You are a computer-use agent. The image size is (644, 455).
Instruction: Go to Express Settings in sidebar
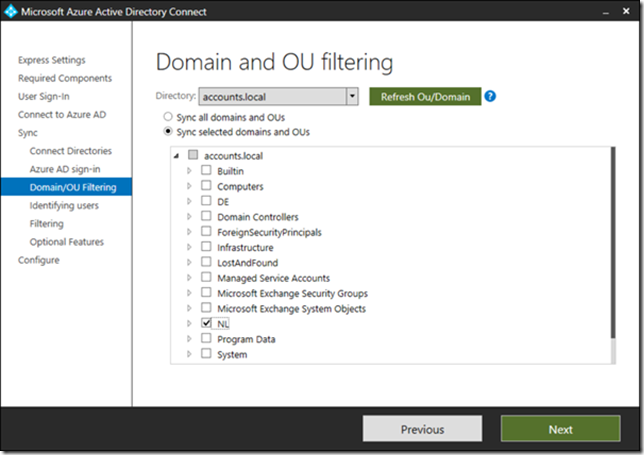pos(51,60)
